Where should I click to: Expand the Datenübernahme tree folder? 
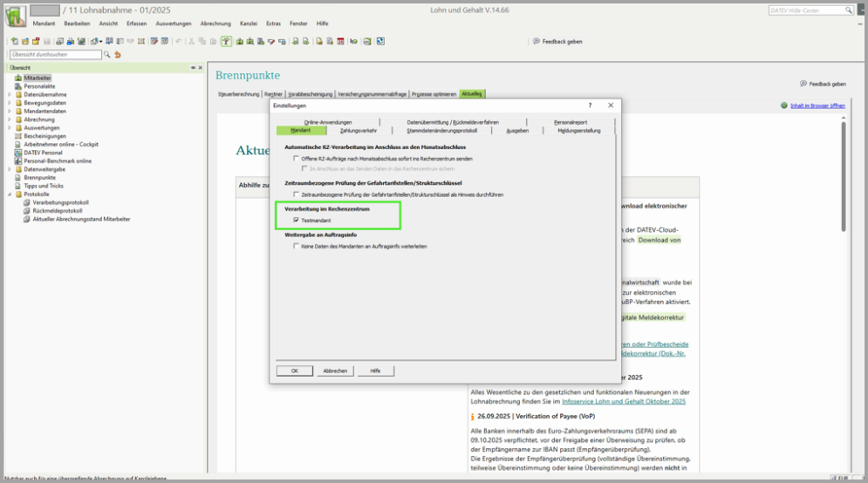click(x=10, y=94)
